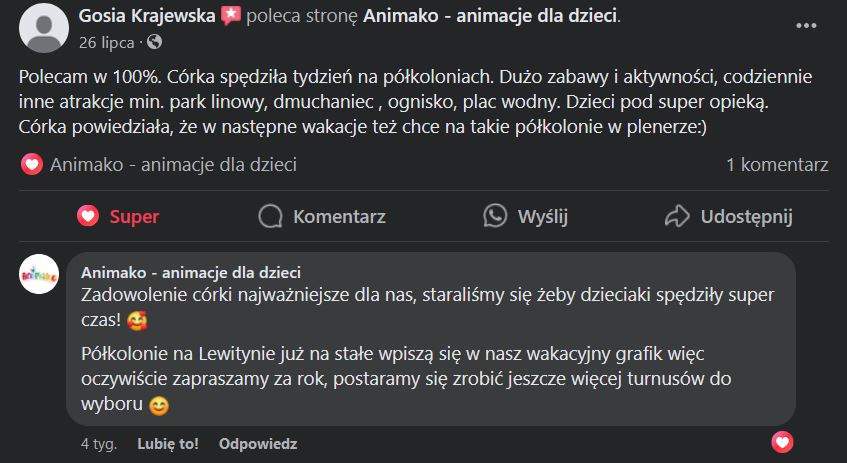Open the list of people who reacted: Animako
This screenshot has width=847, height=463.
tap(173, 164)
